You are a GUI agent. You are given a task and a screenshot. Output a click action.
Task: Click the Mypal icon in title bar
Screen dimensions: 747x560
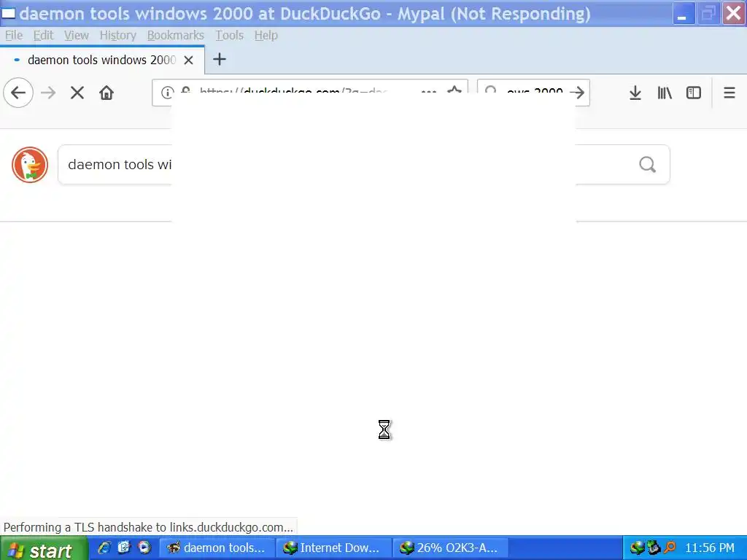pos(8,13)
